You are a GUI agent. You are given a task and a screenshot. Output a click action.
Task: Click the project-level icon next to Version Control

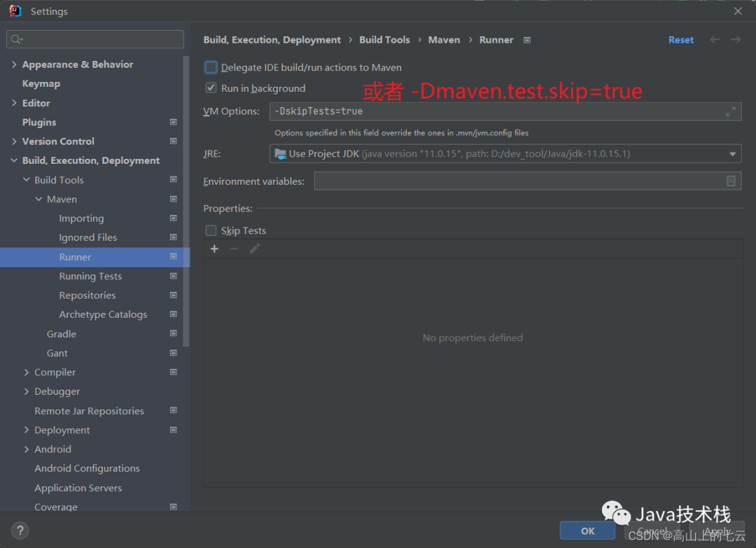pos(174,141)
